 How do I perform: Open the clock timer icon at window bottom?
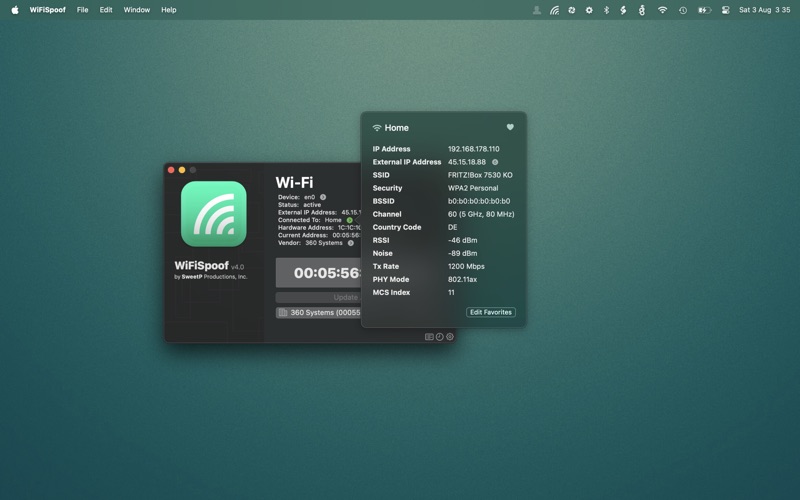[x=439, y=337]
